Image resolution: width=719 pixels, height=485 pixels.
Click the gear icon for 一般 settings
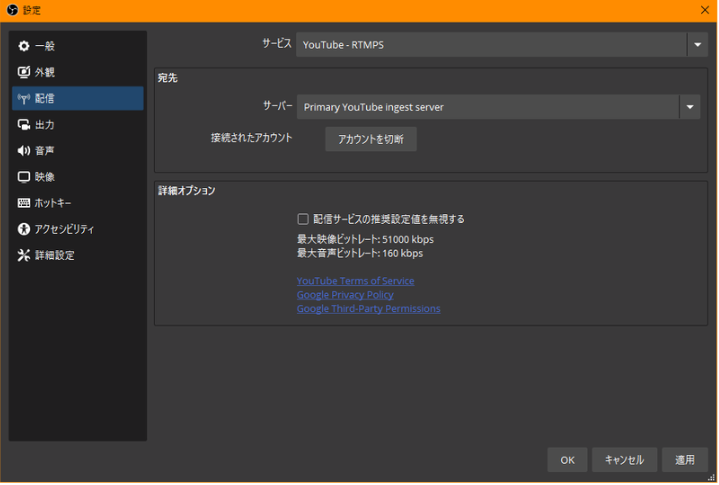(24, 46)
